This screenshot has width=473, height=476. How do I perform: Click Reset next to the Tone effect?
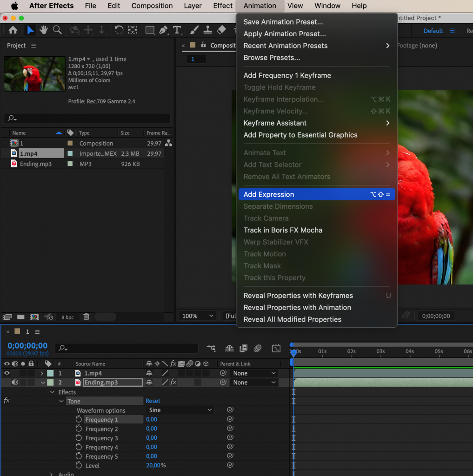[153, 401]
